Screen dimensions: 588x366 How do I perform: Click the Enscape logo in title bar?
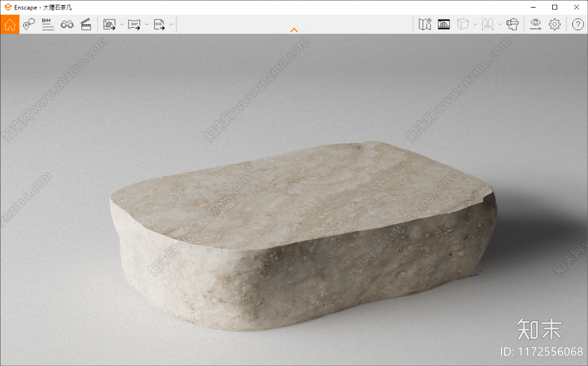point(8,7)
